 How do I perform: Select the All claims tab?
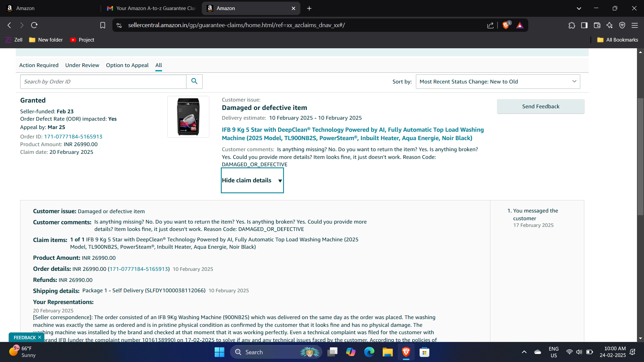pyautogui.click(x=159, y=65)
